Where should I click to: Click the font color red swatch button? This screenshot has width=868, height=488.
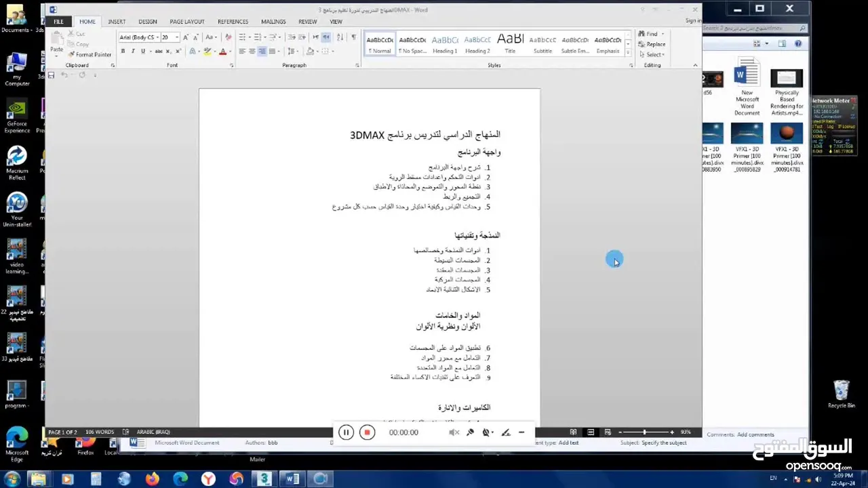pos(222,52)
